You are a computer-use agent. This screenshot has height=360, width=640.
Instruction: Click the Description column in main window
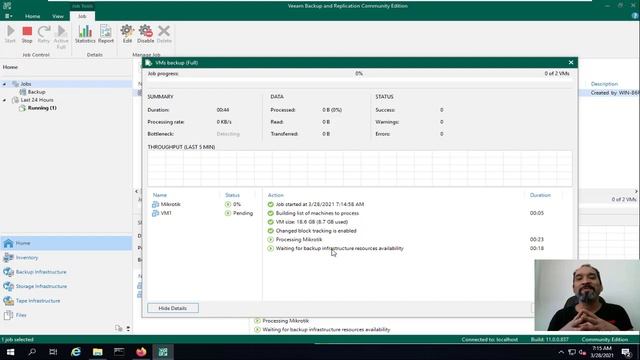(604, 84)
